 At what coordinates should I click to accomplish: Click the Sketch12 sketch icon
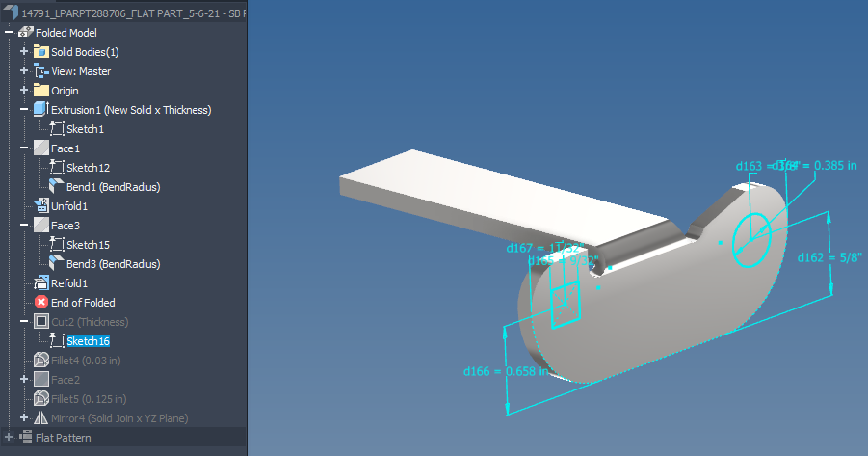[57, 167]
